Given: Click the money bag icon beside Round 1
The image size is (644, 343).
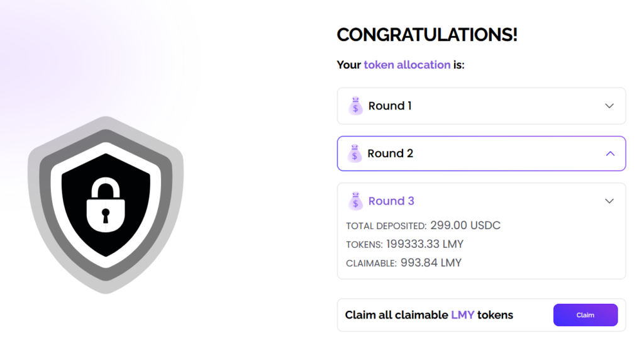Looking at the screenshot, I should 356,106.
